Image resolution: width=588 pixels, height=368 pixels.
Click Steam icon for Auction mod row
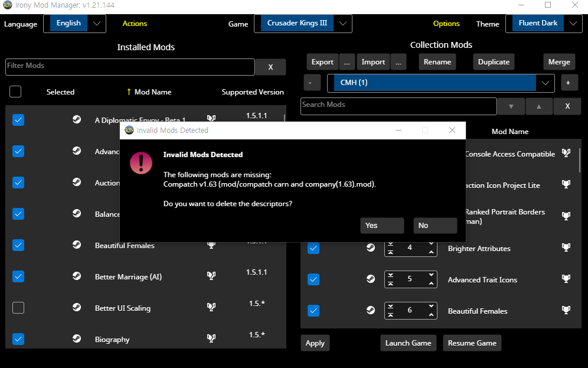coord(77,182)
